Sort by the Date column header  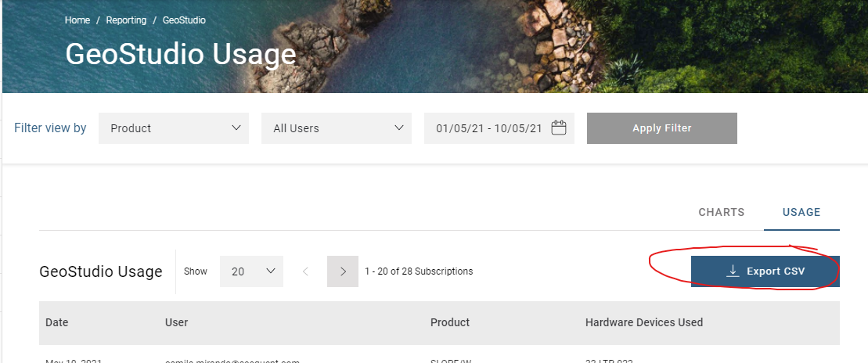tap(57, 322)
